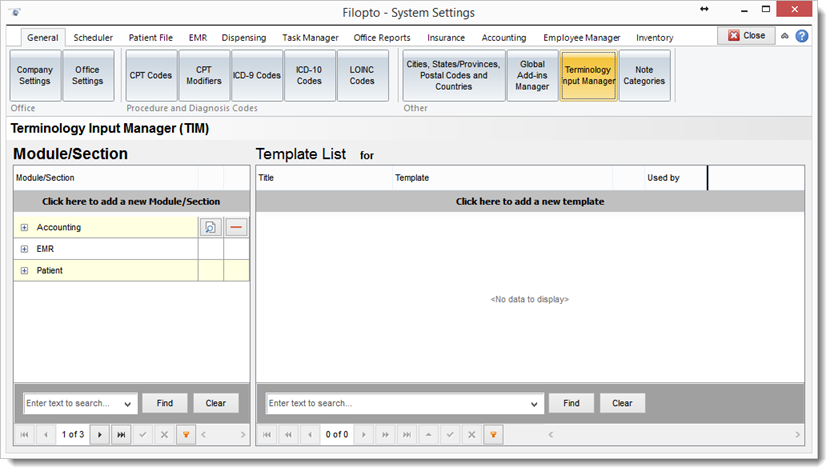Expand the EMR tree node
Viewport: 833px width, 474px height.
pyautogui.click(x=24, y=249)
